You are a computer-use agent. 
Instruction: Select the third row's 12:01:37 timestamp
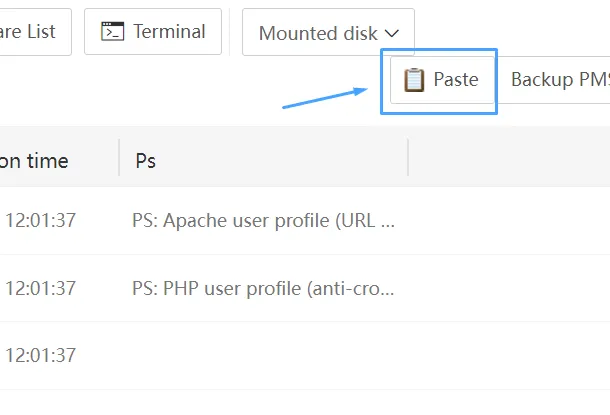point(40,355)
